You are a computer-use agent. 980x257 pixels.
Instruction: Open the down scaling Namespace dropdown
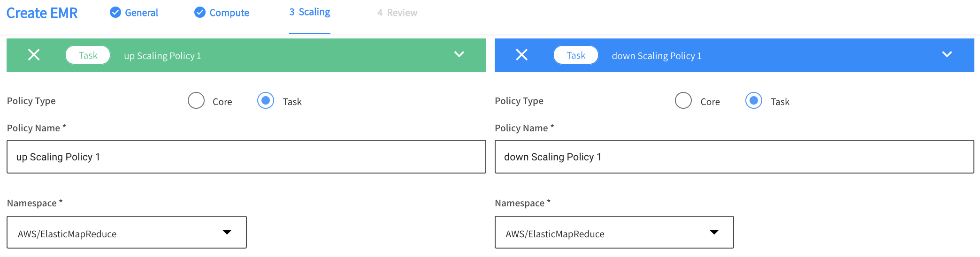pyautogui.click(x=614, y=233)
